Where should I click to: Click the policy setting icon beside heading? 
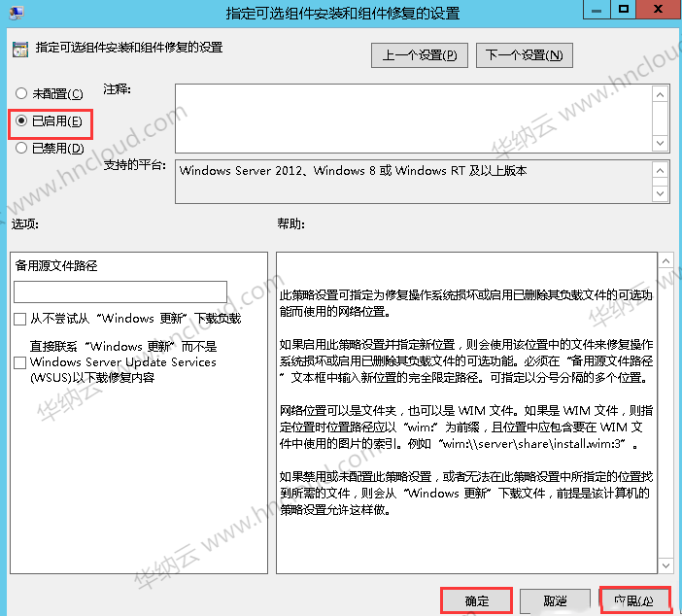click(x=20, y=50)
